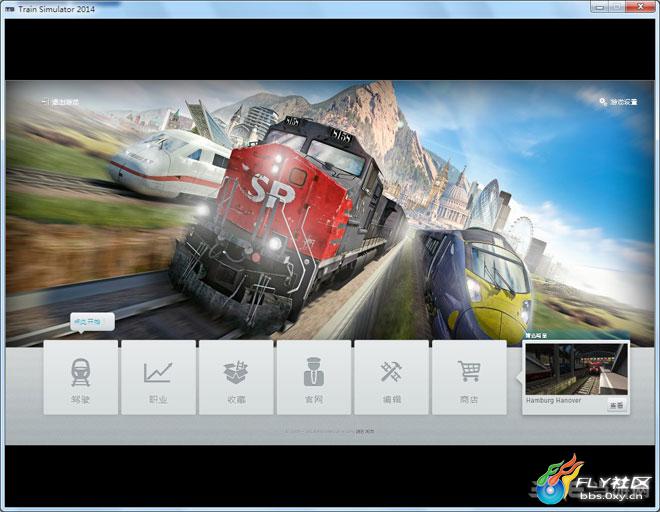Image resolution: width=660 pixels, height=512 pixels.
Task: Open the Collection (收藏) box tile
Action: 236,377
